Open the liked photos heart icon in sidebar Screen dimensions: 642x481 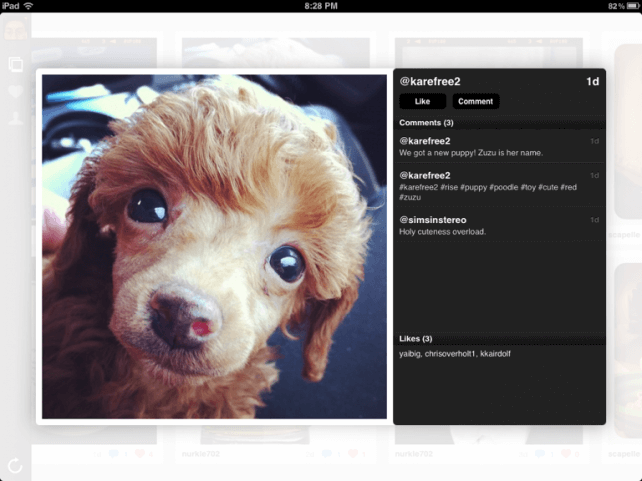tap(16, 91)
